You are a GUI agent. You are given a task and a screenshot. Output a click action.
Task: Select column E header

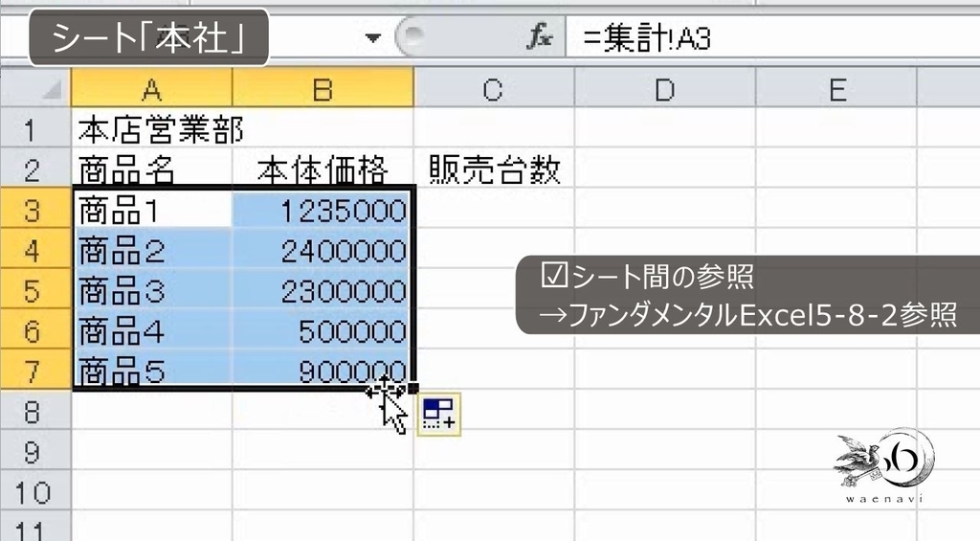click(836, 88)
